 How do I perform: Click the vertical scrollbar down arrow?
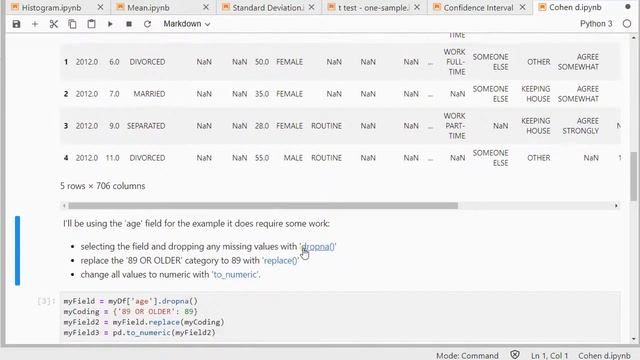click(x=633, y=339)
